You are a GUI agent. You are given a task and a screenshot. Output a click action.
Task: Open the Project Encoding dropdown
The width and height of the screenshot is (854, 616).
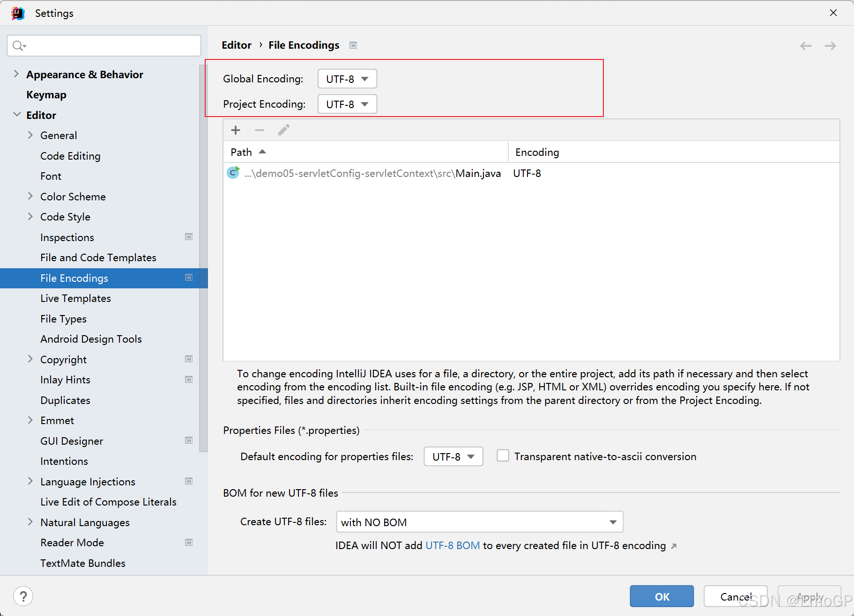pos(348,104)
